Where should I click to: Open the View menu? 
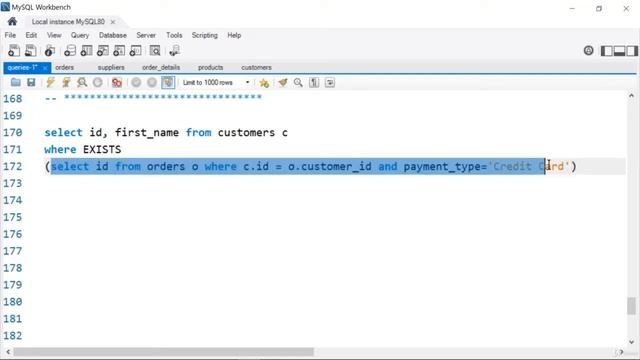point(54,35)
